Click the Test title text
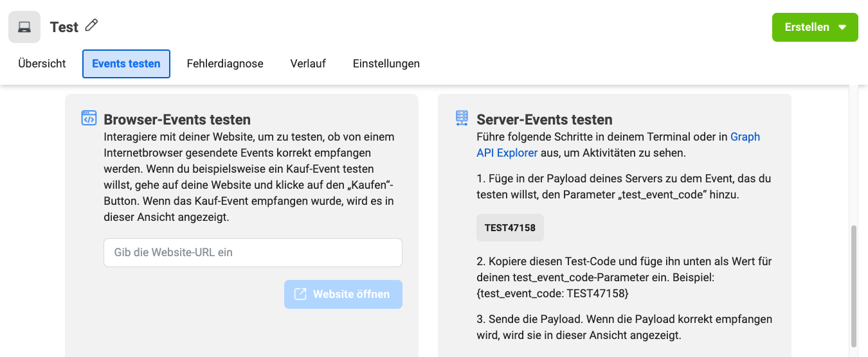This screenshot has width=868, height=357. coord(64,27)
